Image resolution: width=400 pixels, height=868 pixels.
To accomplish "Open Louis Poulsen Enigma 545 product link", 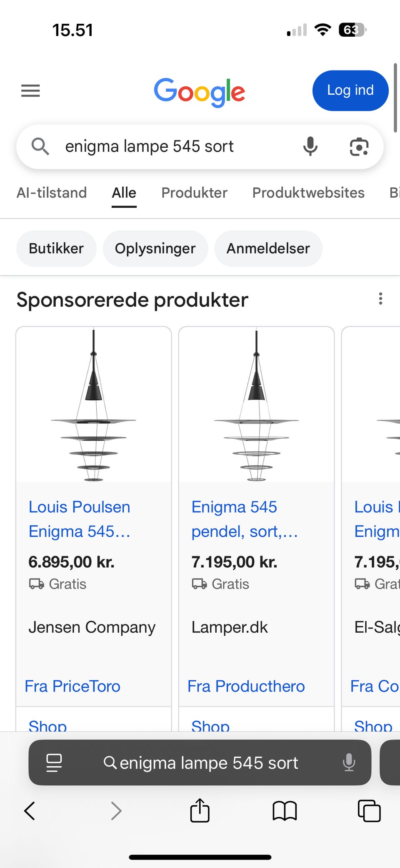I will tap(80, 519).
